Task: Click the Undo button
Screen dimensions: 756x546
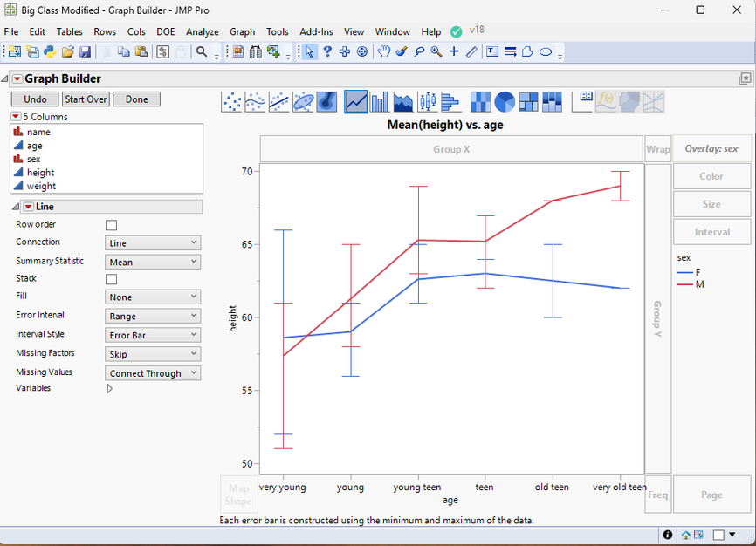Action: pos(35,99)
